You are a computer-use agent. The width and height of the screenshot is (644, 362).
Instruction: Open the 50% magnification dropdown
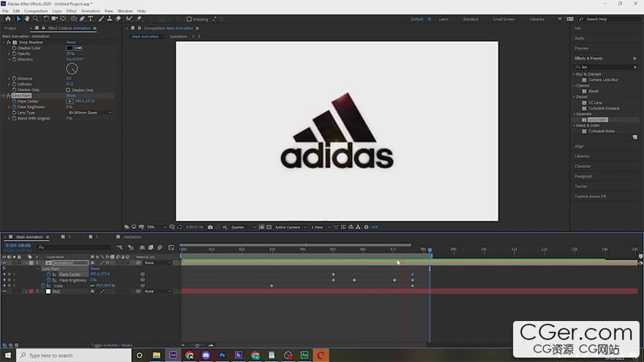(157, 227)
